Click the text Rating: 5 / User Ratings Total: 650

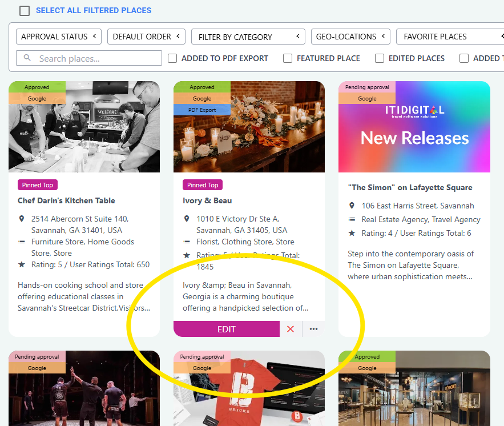coord(90,264)
